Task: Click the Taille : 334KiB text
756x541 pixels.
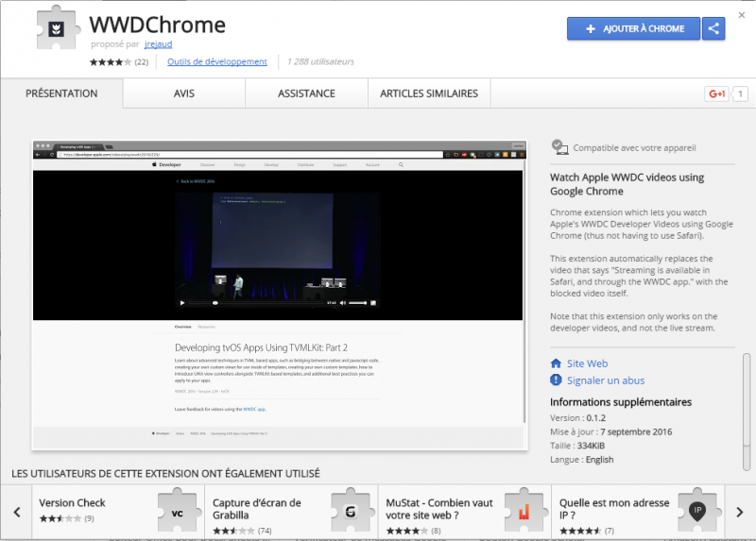Action: click(x=577, y=446)
